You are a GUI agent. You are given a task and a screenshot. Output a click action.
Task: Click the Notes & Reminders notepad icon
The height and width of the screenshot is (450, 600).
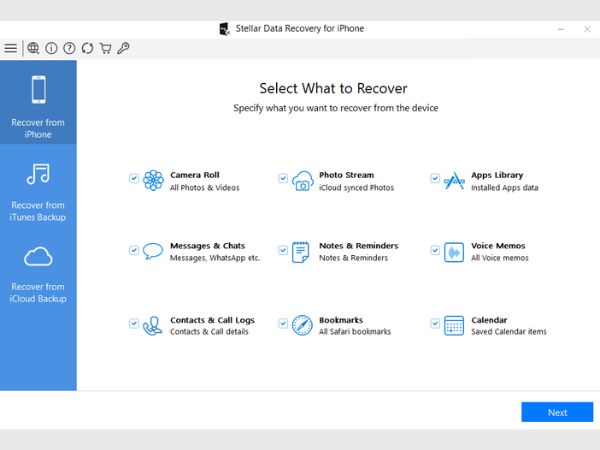pyautogui.click(x=301, y=252)
